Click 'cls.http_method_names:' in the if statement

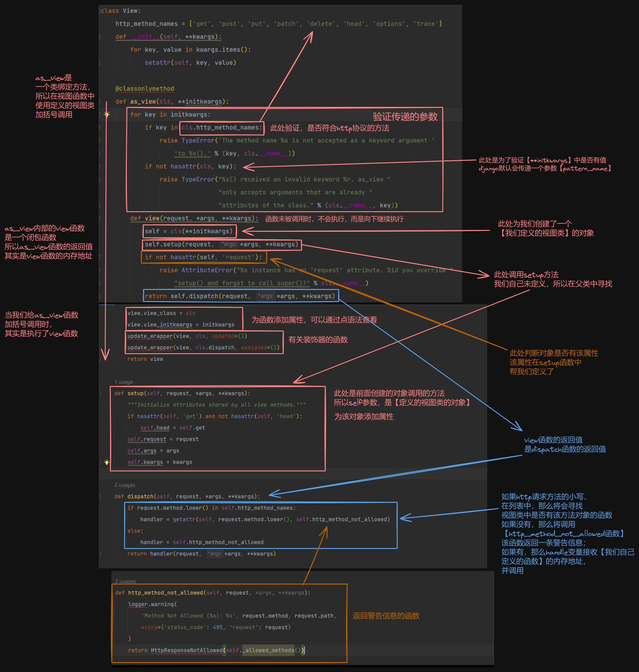click(x=222, y=127)
